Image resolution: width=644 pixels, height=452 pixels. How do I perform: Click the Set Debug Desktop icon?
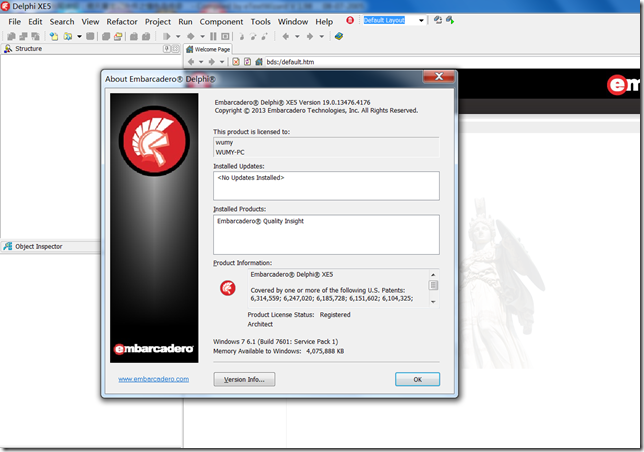click(x=450, y=20)
